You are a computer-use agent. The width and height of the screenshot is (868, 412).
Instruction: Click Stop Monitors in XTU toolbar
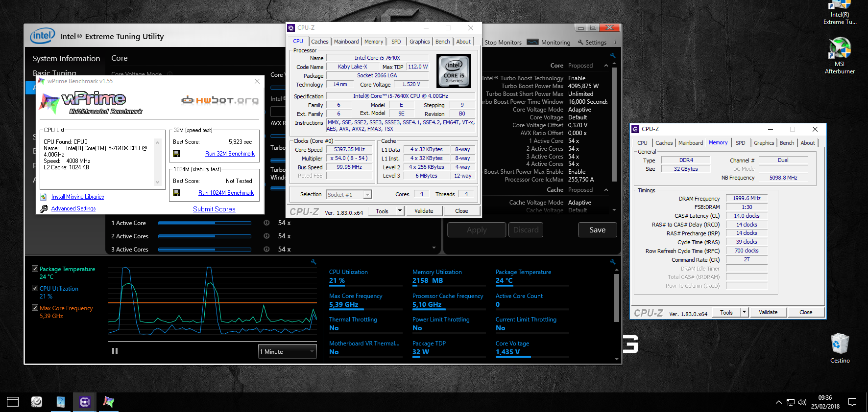pos(503,42)
